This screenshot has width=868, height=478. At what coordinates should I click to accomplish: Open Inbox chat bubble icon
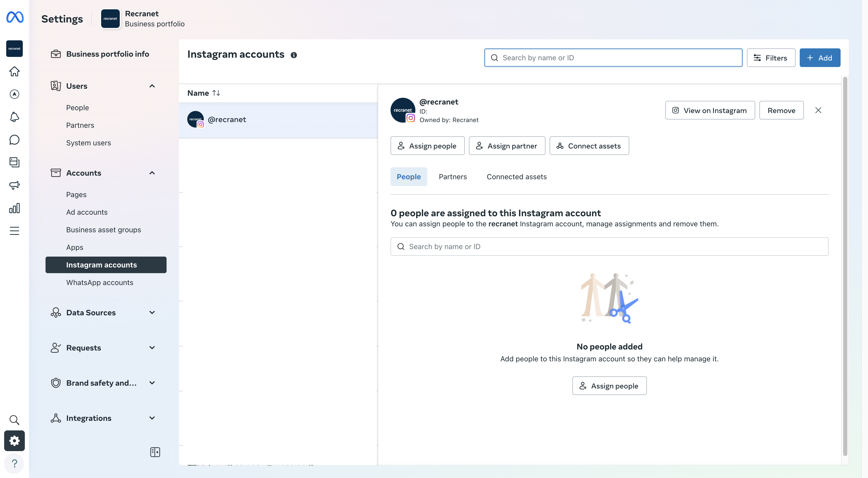(x=14, y=140)
